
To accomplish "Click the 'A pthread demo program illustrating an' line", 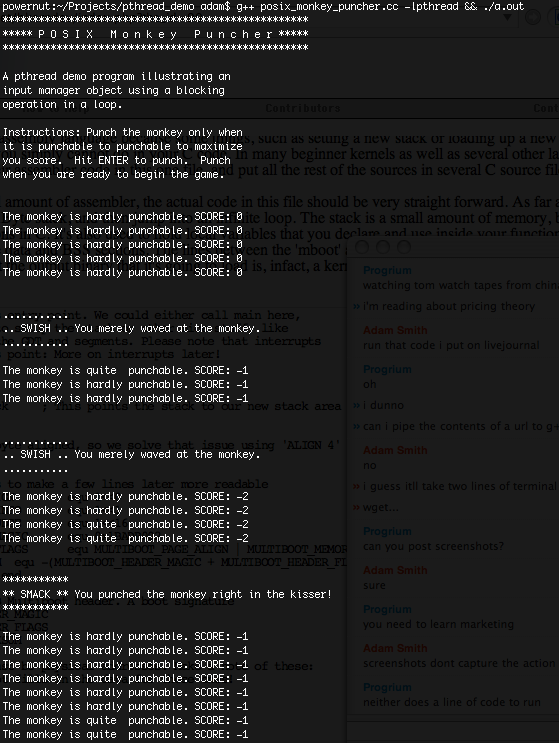I will point(117,76).
